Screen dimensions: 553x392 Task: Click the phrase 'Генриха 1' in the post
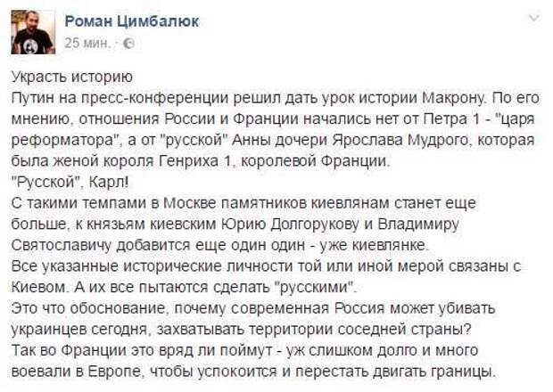click(194, 160)
